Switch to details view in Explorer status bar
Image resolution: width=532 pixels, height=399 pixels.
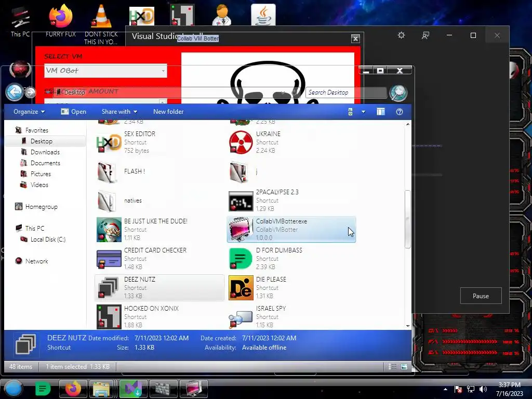coord(392,366)
